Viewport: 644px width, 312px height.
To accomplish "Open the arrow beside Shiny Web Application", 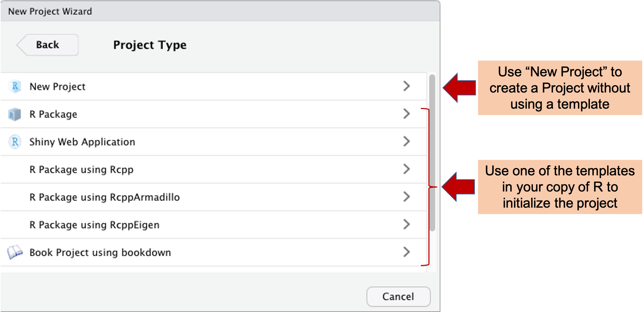I will click(x=406, y=141).
